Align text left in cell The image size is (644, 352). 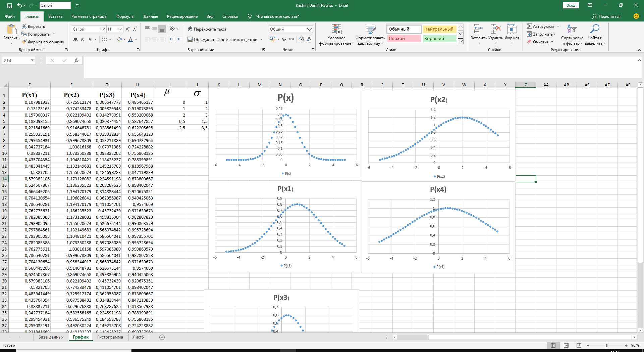pos(147,39)
